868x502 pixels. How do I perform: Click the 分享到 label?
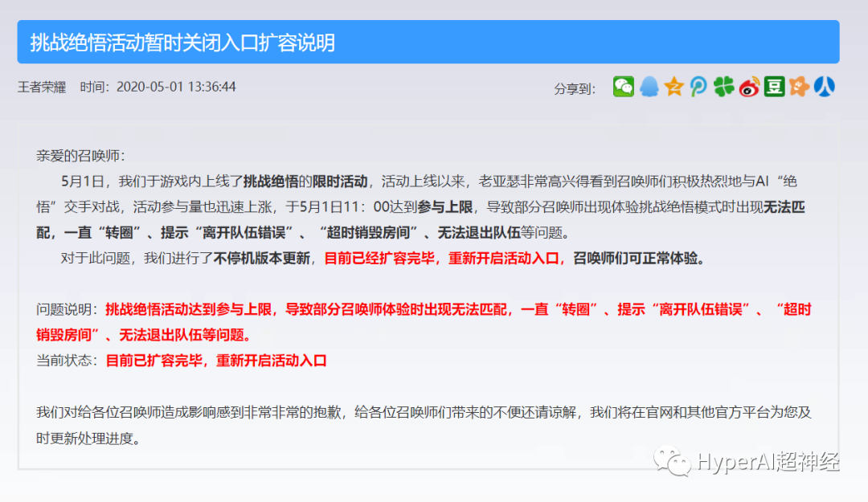[x=575, y=88]
